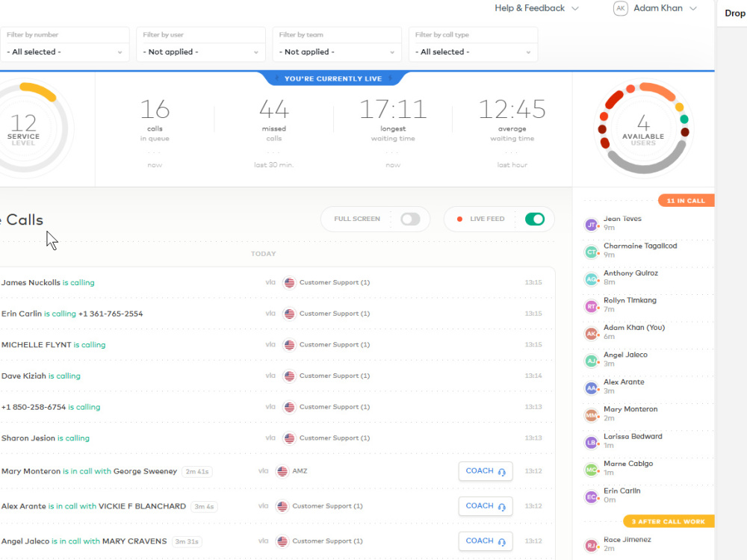This screenshot has height=560, width=747.
Task: Open Filter by number dropdown
Action: pos(65,52)
